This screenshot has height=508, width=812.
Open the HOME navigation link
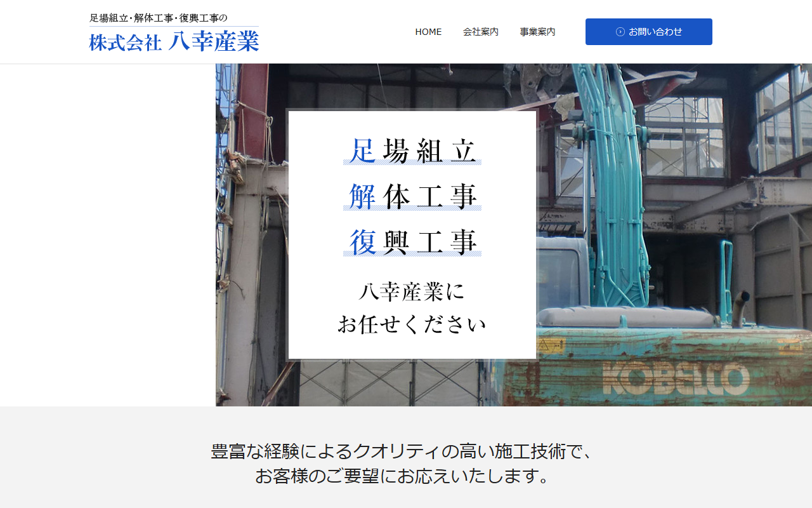(x=428, y=32)
